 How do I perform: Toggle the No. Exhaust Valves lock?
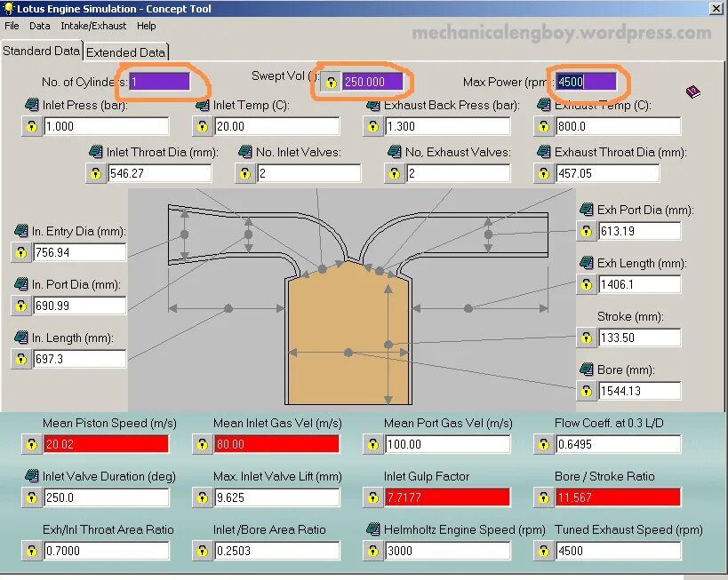click(x=394, y=173)
